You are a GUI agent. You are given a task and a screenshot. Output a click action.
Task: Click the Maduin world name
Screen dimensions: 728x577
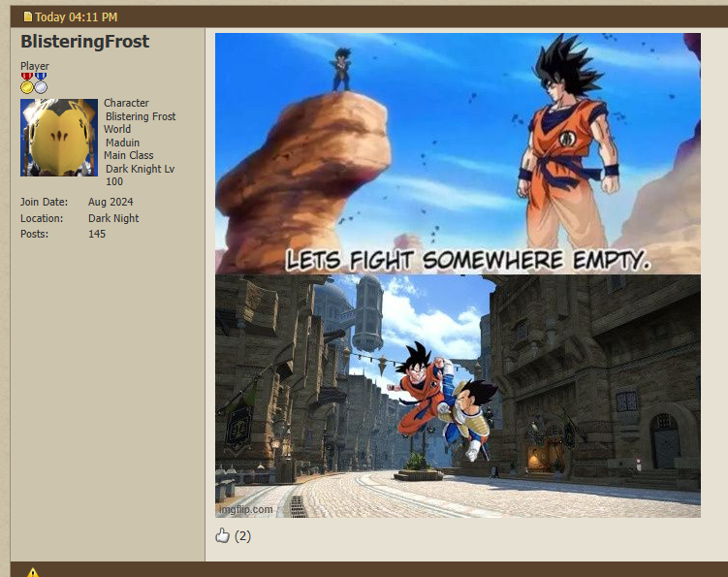(122, 143)
